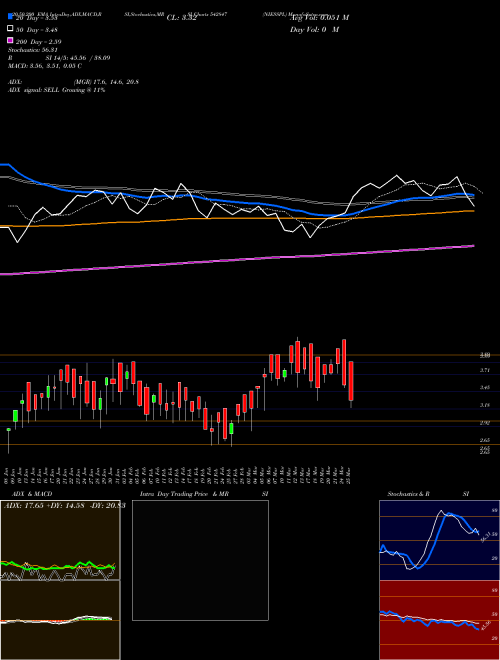Open the empty intraday trading price panel
The width and height of the screenshot is (500, 660).
[x=200, y=560]
